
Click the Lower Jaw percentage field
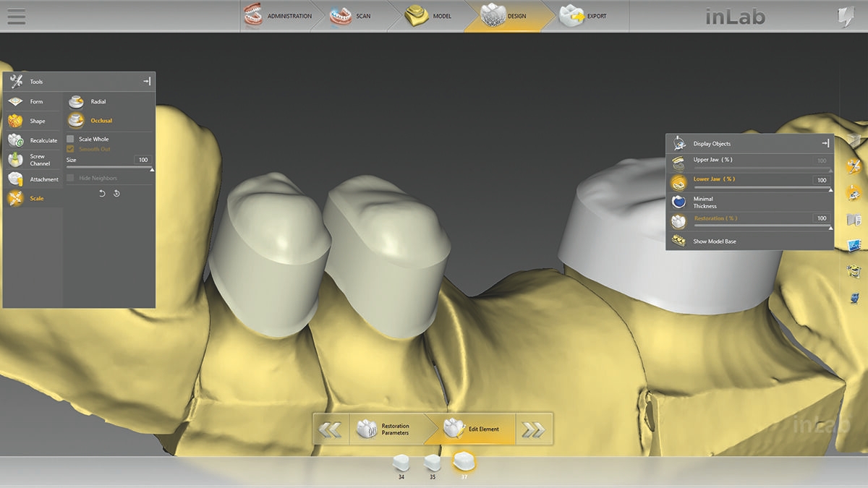click(x=822, y=180)
